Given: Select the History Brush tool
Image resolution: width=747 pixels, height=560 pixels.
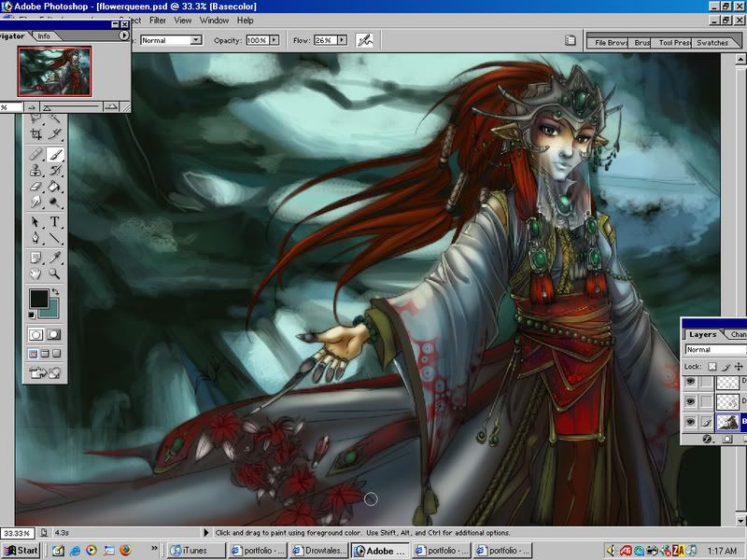Looking at the screenshot, I should click(55, 170).
